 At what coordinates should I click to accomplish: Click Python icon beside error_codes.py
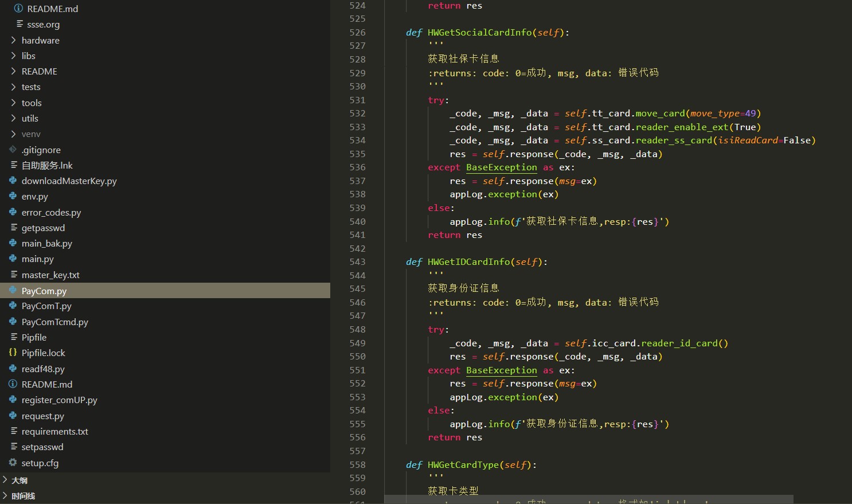(x=13, y=212)
